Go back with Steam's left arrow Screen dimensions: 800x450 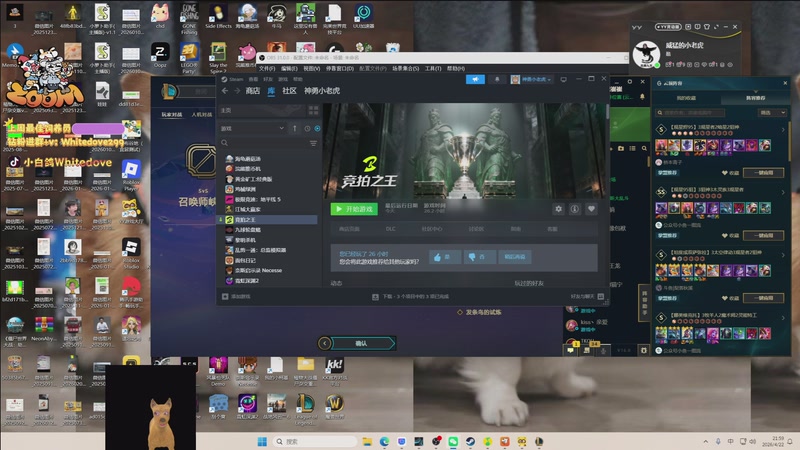coord(225,91)
